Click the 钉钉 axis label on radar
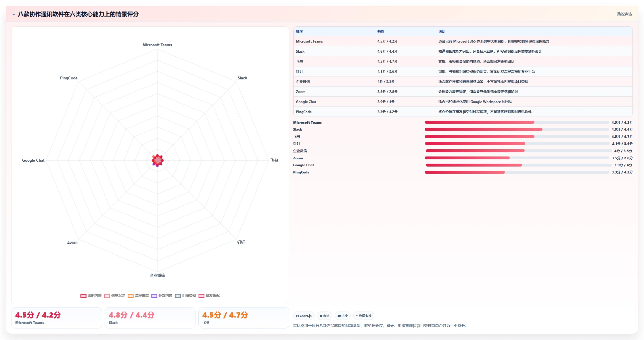644x340 pixels. point(241,242)
